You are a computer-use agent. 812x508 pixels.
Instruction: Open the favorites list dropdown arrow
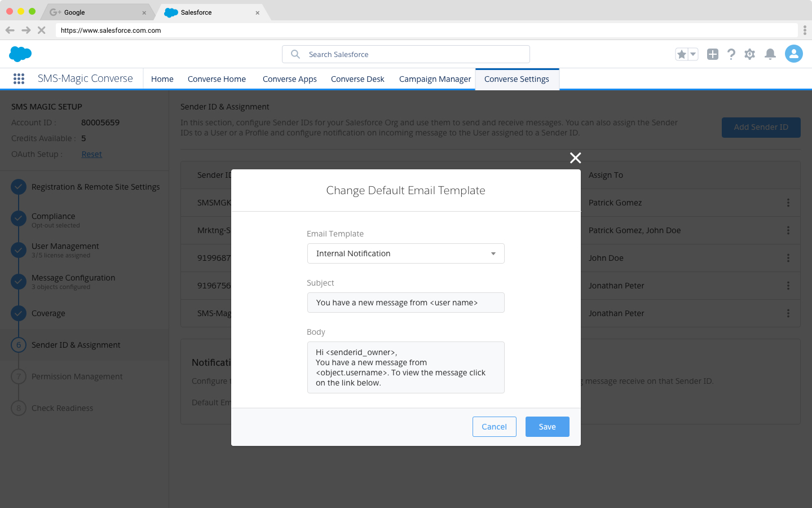coord(693,54)
